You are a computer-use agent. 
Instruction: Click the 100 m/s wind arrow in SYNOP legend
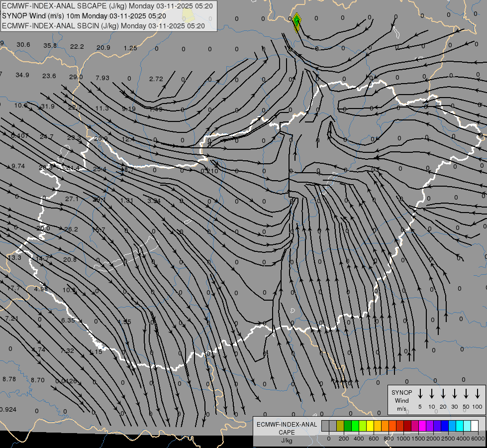pyautogui.click(x=478, y=394)
